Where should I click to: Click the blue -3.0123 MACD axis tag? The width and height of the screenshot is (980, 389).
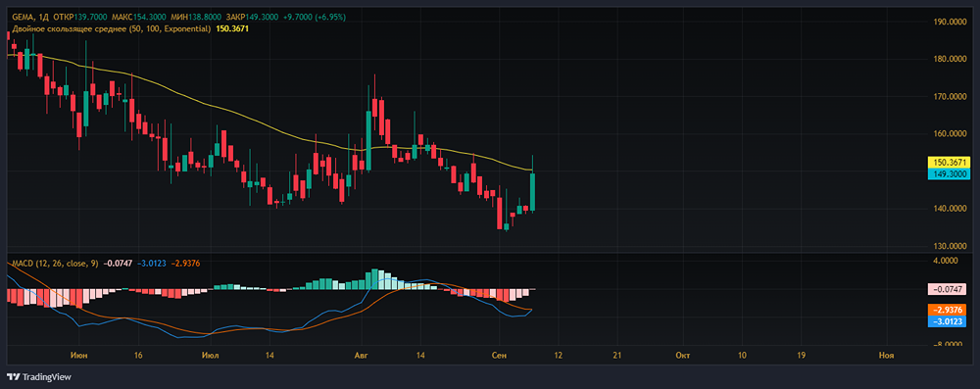(948, 321)
